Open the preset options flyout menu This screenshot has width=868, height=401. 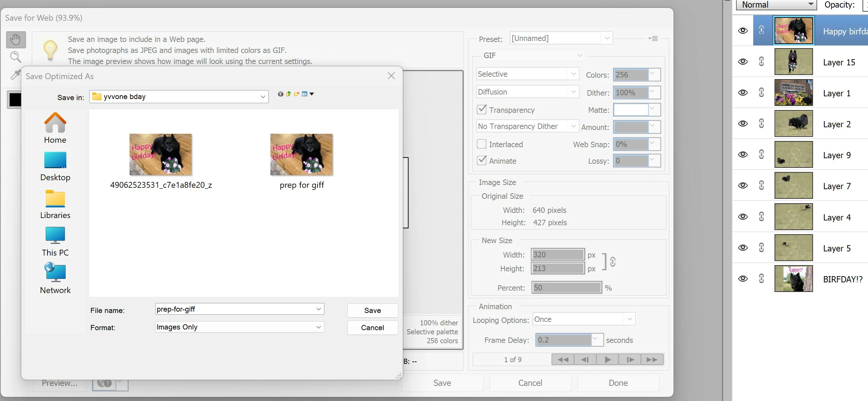point(653,39)
